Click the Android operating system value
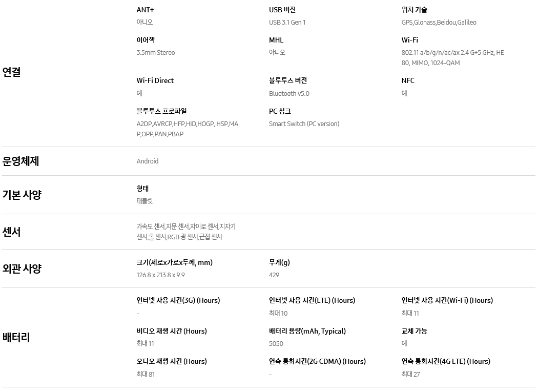Screen dimensions: 538x392 point(148,161)
